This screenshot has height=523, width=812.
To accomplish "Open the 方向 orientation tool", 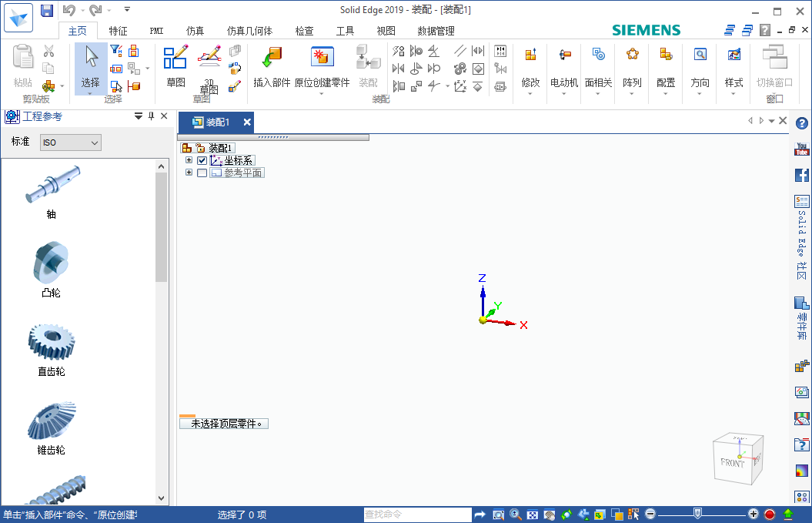I will (700, 69).
